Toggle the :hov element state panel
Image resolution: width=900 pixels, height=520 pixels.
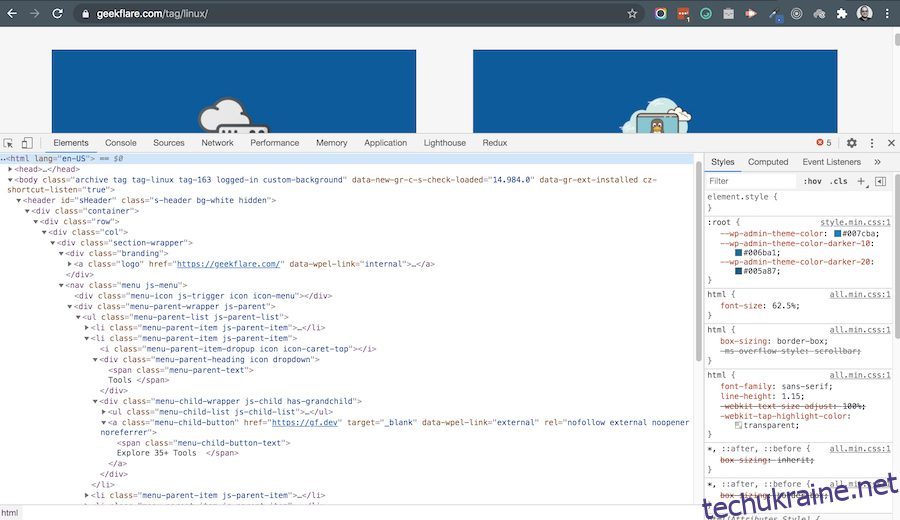tap(812, 181)
